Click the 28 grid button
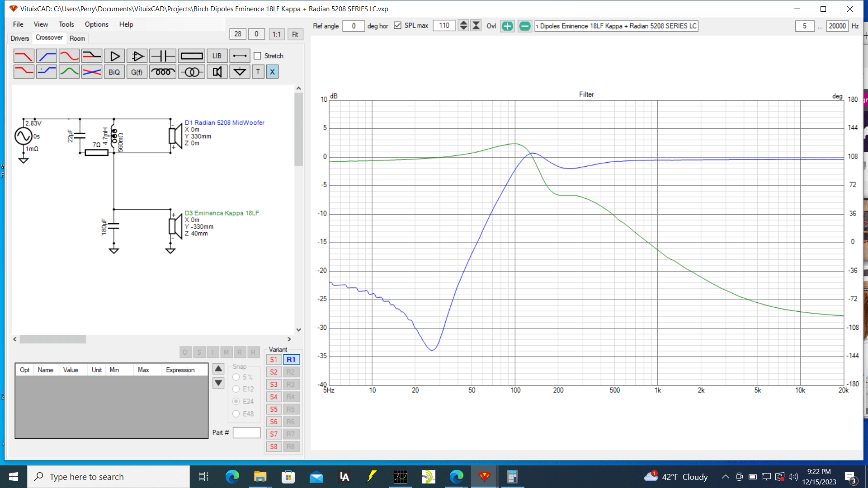 click(238, 34)
